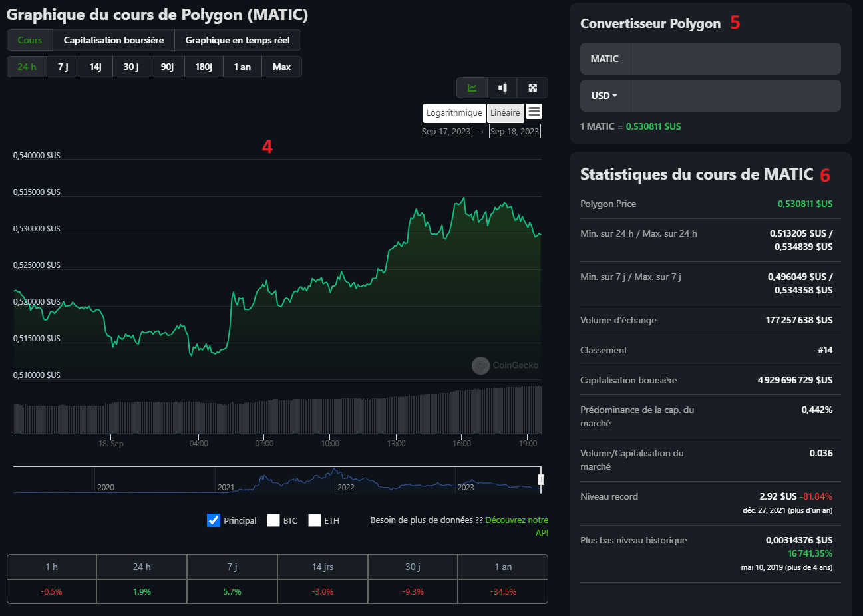Click the Sep 18, 2023 end date field
This screenshot has height=616, width=863.
point(514,131)
